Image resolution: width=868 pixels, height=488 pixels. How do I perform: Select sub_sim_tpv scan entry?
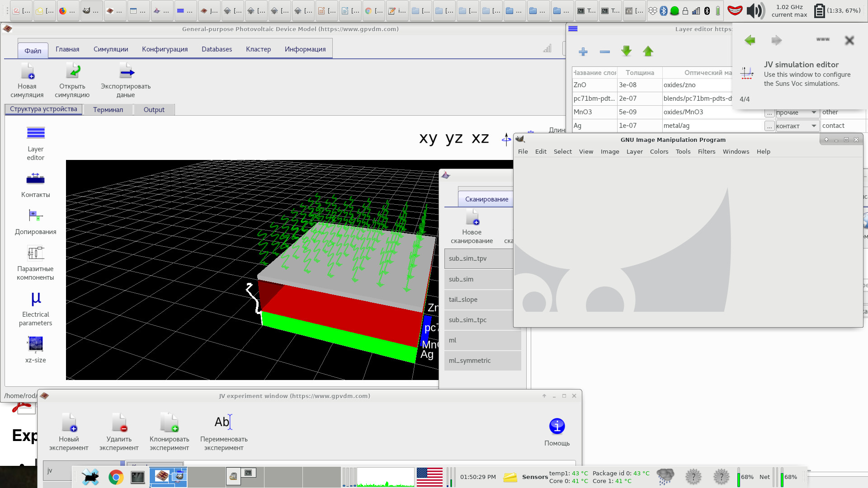click(479, 258)
